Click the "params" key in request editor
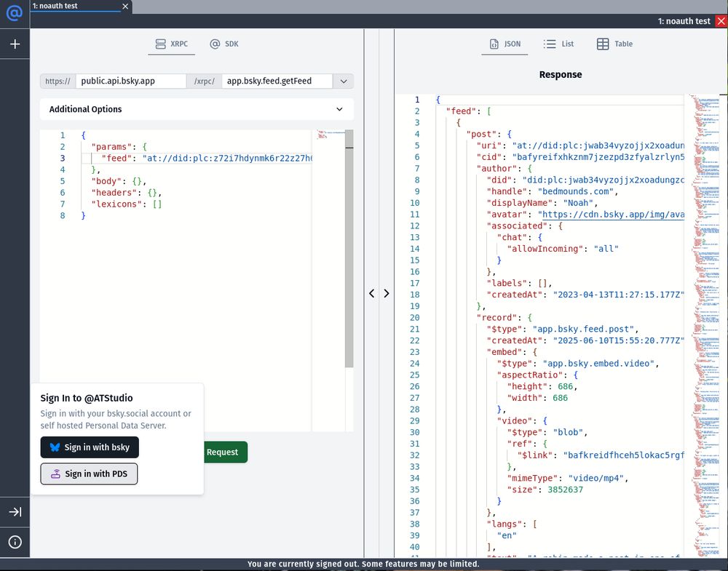Image resolution: width=728 pixels, height=571 pixels. 111,147
